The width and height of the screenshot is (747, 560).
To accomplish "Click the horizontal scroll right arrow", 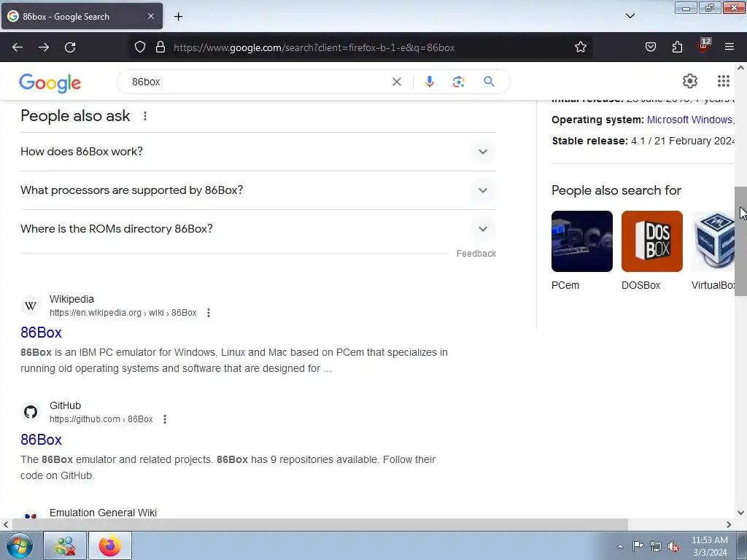I will pos(729,525).
